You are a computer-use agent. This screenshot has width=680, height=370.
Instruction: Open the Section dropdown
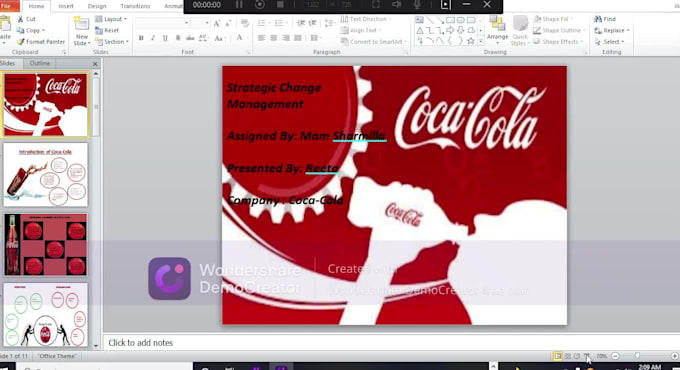[x=112, y=42]
